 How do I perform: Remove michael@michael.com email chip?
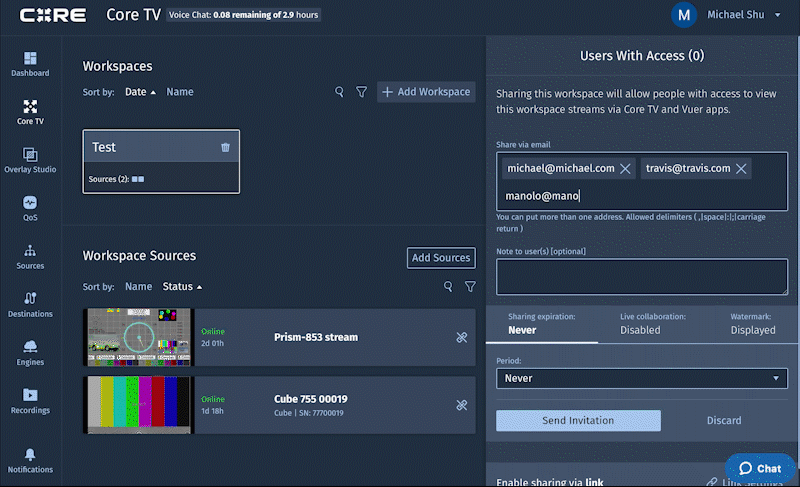coord(625,169)
